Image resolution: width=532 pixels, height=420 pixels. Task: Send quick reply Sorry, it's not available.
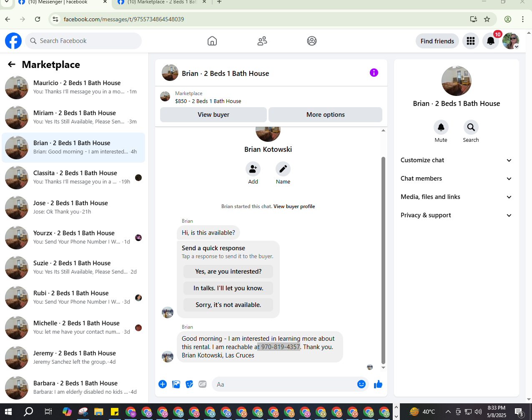tap(228, 305)
